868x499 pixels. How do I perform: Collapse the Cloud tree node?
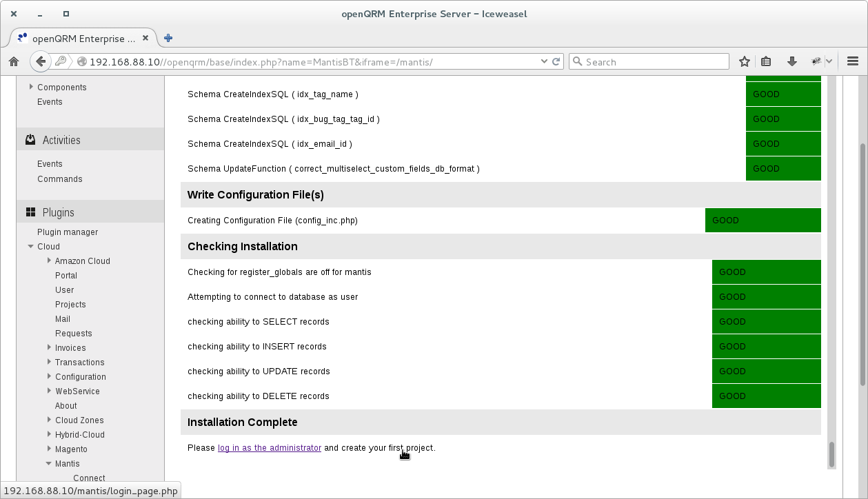[31, 246]
